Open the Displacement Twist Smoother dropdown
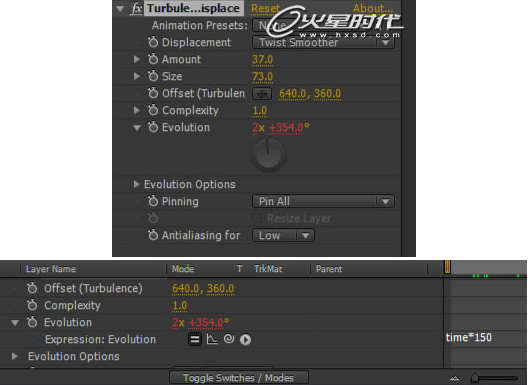528x385 pixels. click(323, 42)
